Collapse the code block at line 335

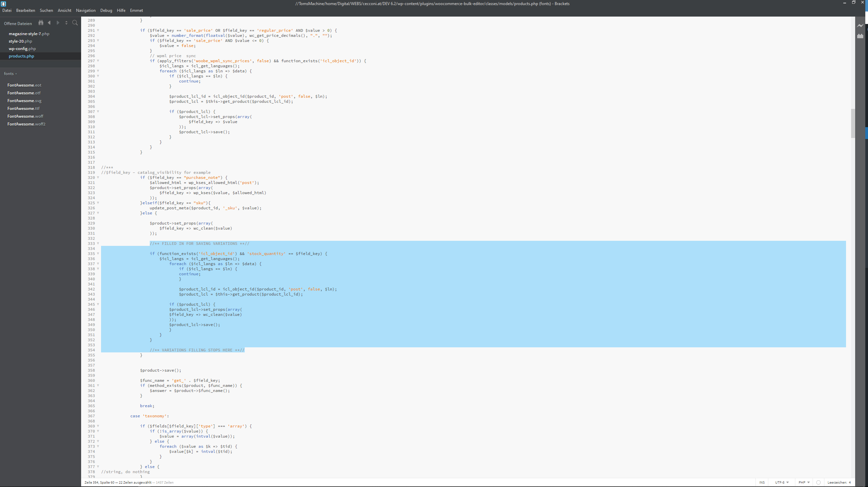pyautogui.click(x=98, y=254)
